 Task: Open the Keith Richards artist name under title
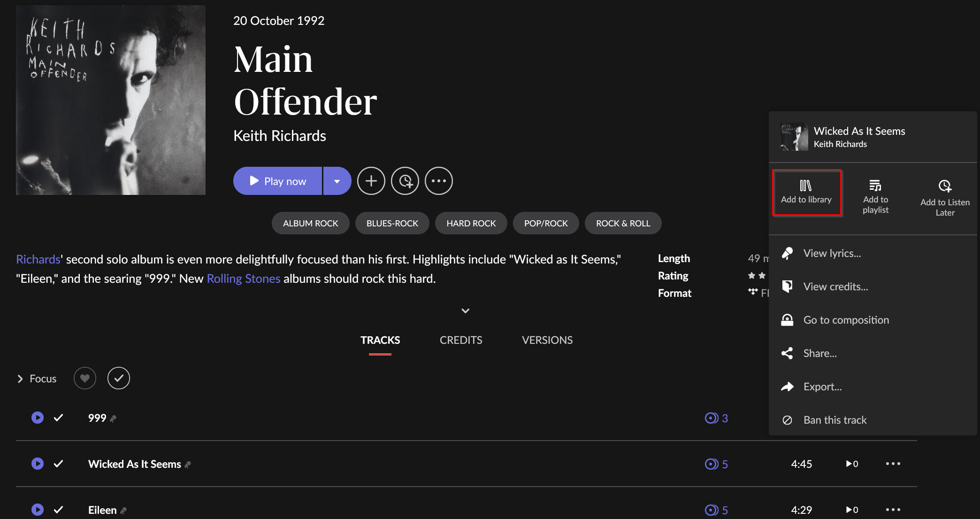pos(280,136)
